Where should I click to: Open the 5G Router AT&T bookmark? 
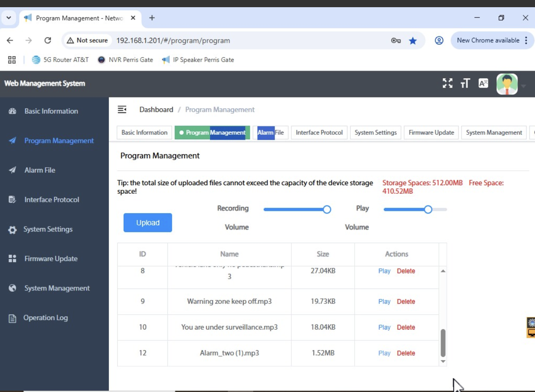click(x=60, y=60)
